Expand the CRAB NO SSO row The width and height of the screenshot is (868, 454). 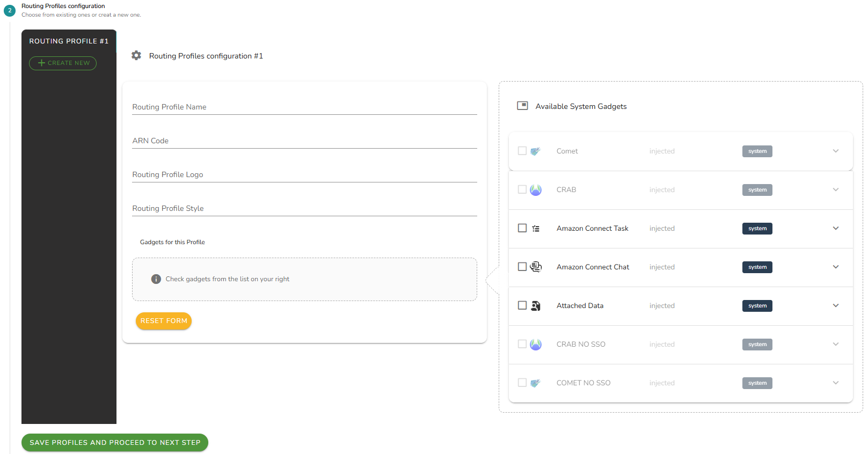836,344
